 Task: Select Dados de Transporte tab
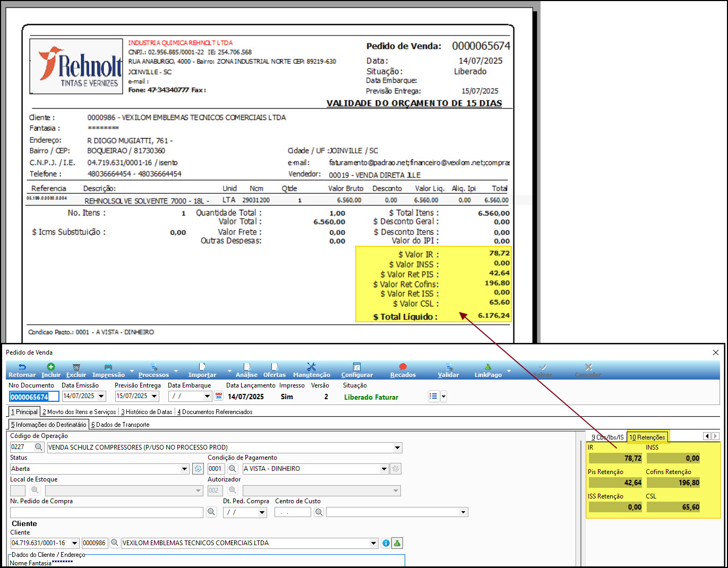pyautogui.click(x=121, y=425)
